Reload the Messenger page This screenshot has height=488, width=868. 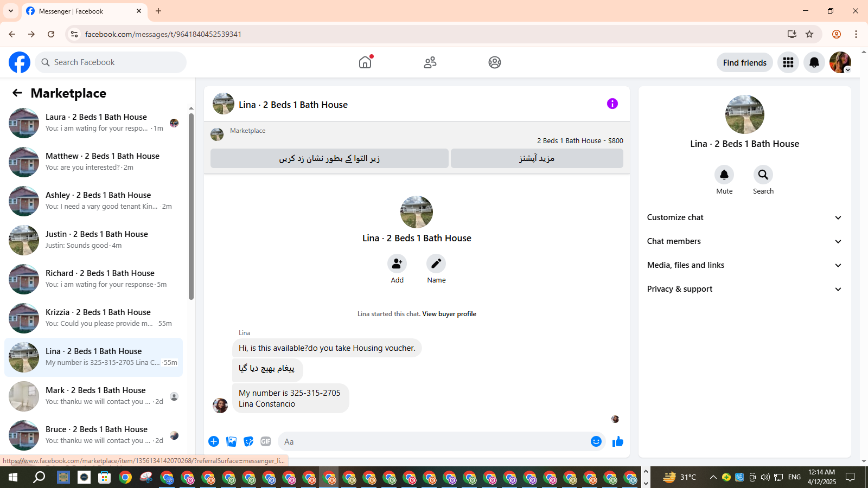[51, 34]
